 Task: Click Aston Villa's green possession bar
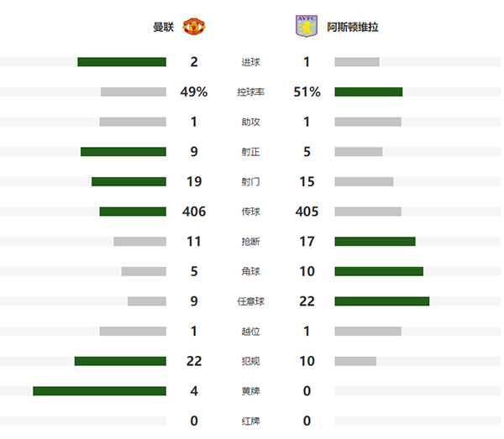pyautogui.click(x=368, y=92)
